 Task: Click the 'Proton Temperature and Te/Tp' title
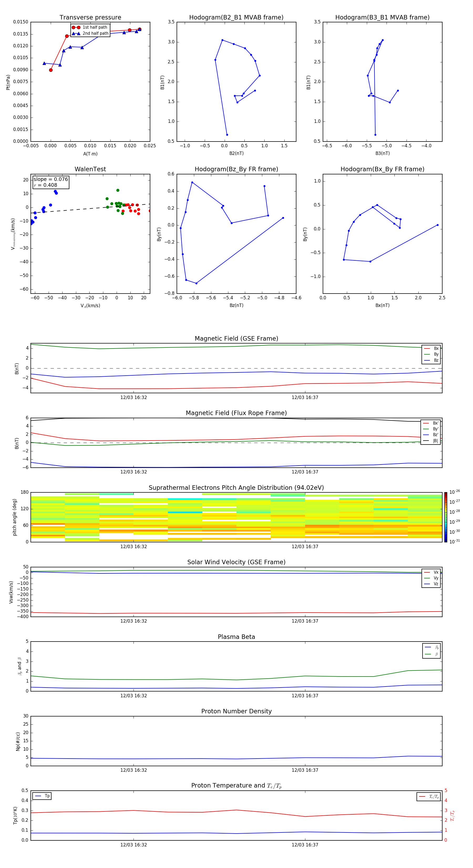pos(236,785)
